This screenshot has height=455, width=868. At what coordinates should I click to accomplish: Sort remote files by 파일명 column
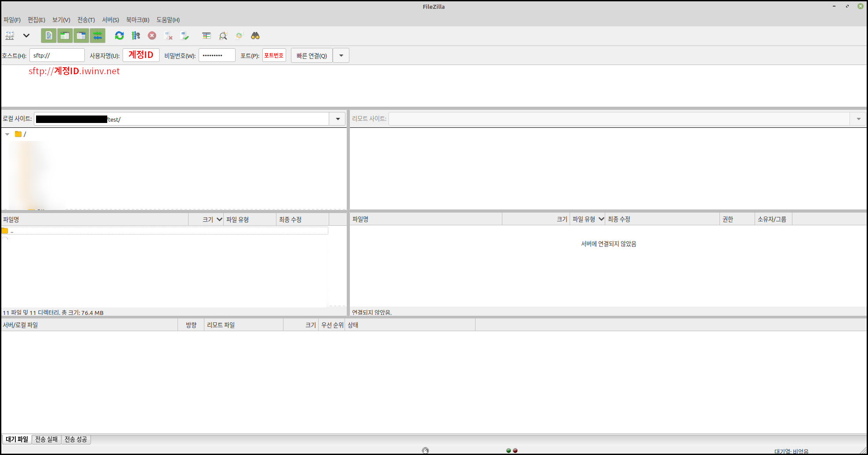(426, 219)
